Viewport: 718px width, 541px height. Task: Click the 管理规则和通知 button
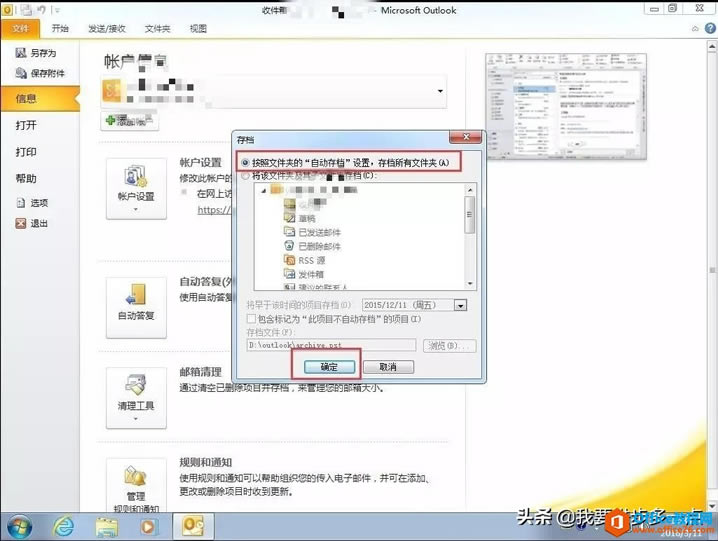tap(136, 485)
